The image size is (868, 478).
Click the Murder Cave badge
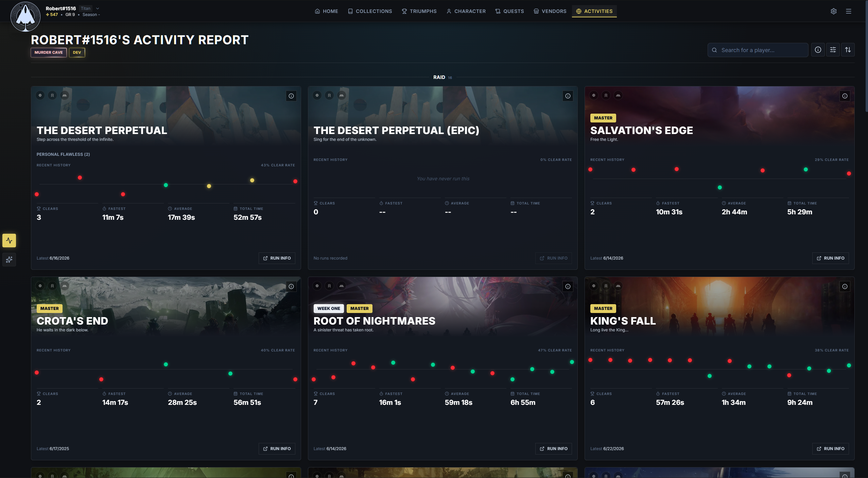49,52
